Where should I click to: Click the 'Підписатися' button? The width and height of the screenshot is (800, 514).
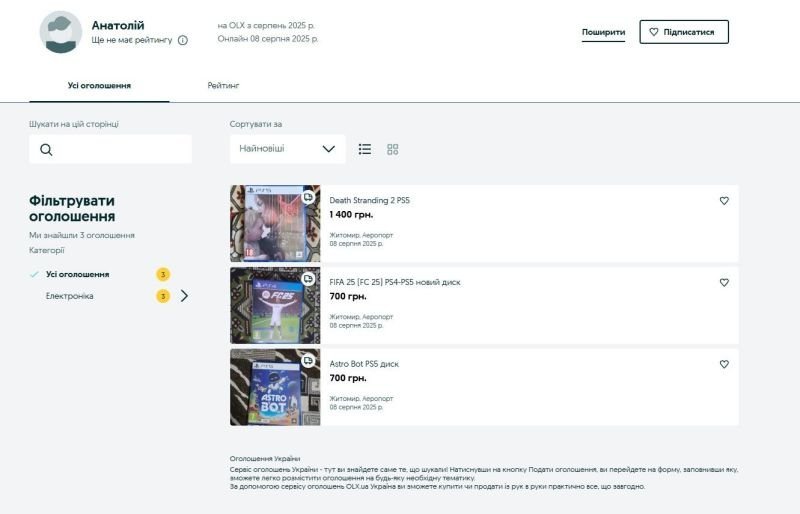pyautogui.click(x=684, y=32)
